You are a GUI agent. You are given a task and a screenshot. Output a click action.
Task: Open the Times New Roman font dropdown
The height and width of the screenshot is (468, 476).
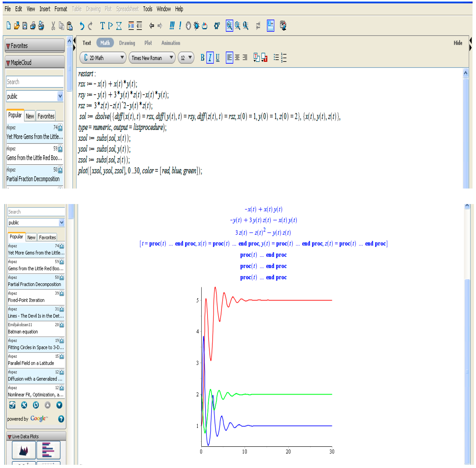(x=152, y=58)
